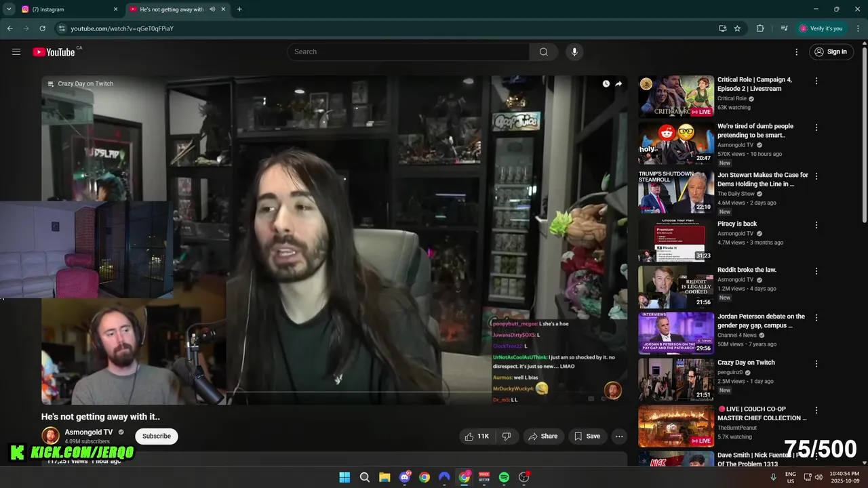
Task: Reload the page with the refresh button
Action: click(x=42, y=28)
